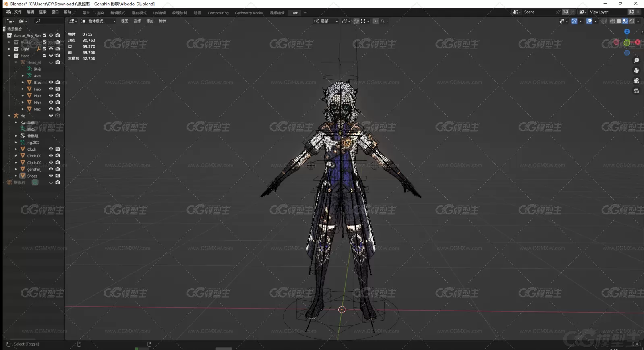Open the pivot point dropdown
This screenshot has height=350, width=644.
pos(346,21)
